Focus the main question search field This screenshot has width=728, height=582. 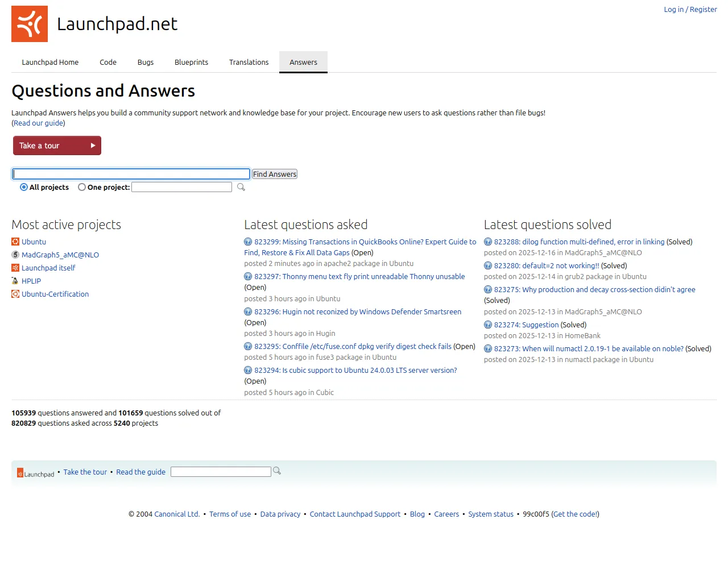(x=131, y=174)
